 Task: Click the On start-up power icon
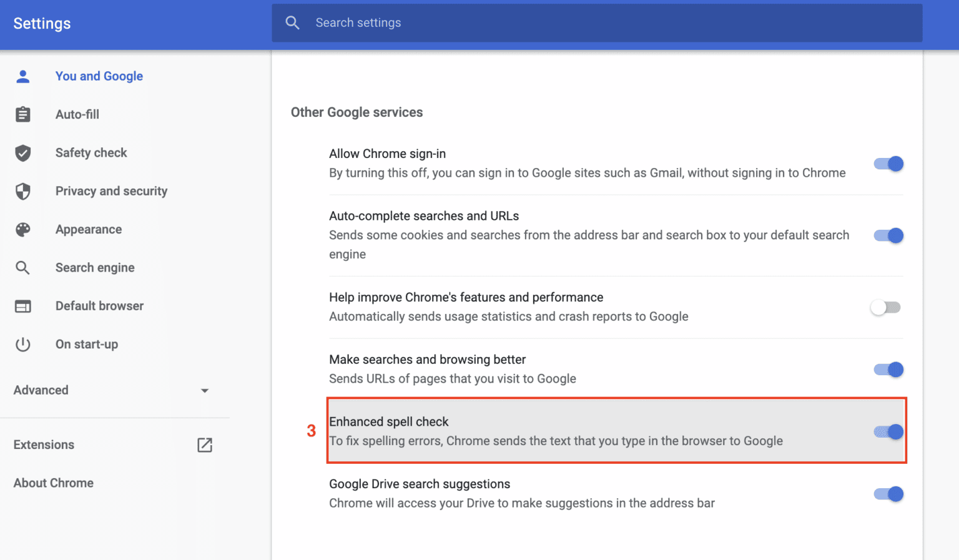pyautogui.click(x=22, y=344)
